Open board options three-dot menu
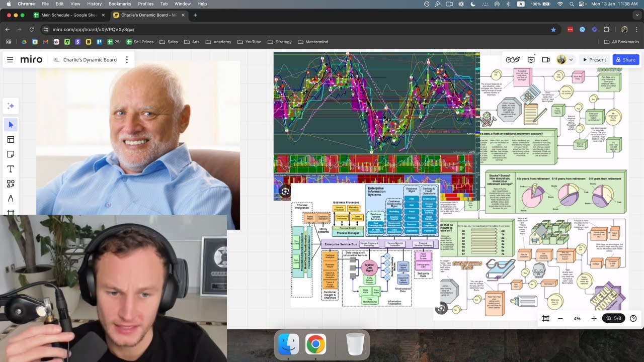This screenshot has width=644, height=362. [127, 60]
